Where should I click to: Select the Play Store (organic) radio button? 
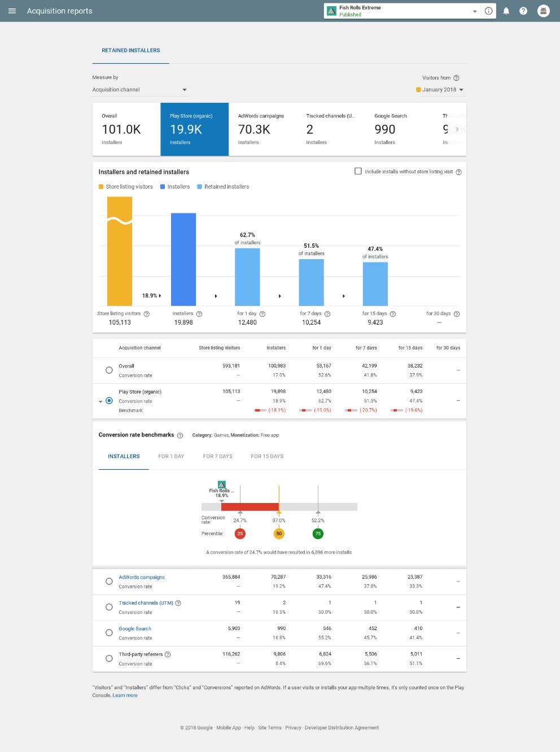click(109, 401)
